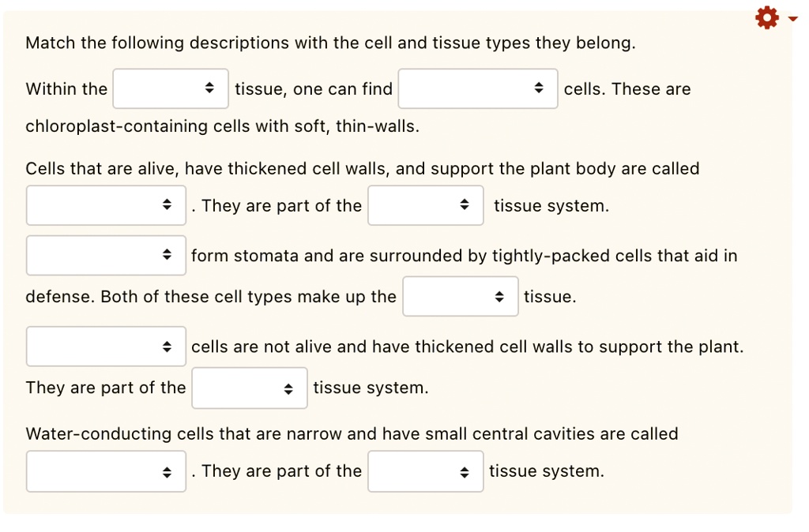809x532 pixels.
Task: Open the last tissue system dropdown on the page
Action: click(425, 470)
